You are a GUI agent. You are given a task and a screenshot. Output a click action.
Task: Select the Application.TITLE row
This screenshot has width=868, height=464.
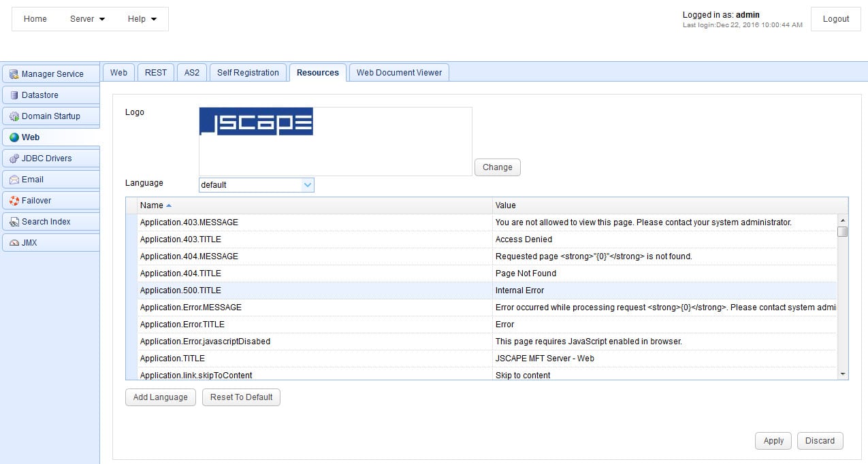coord(481,359)
